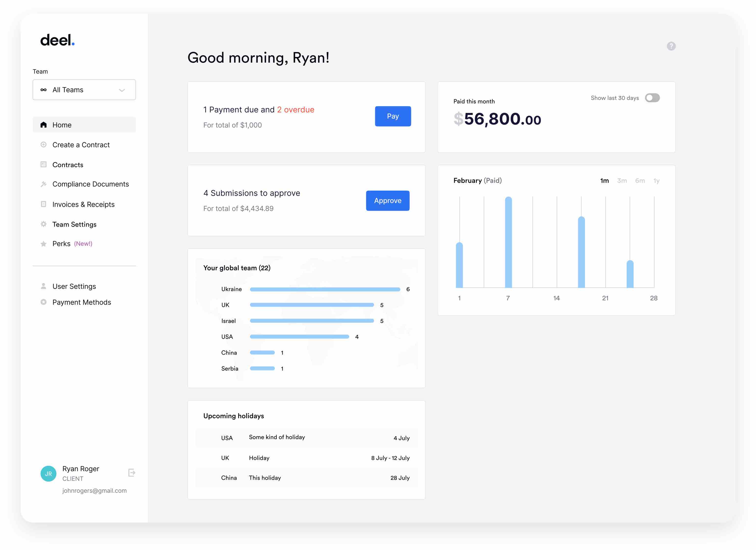756x550 pixels.
Task: Click the JR avatar at the bottom
Action: 48,473
